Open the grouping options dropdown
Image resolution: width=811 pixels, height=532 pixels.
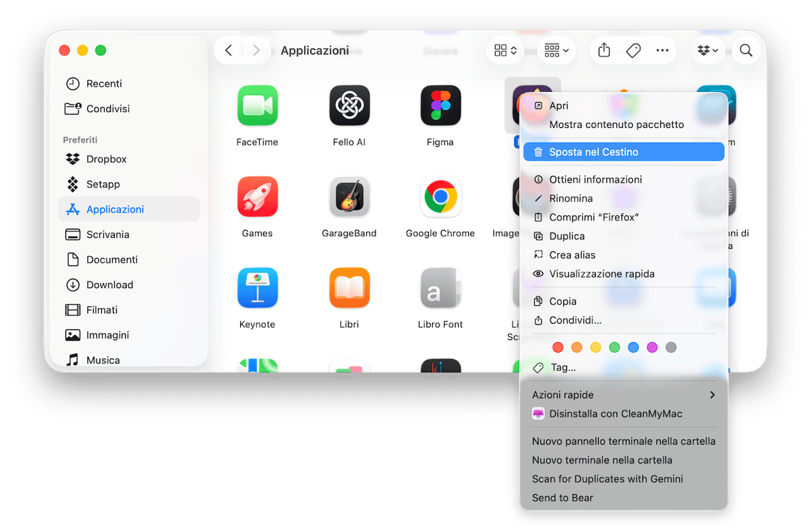(556, 51)
